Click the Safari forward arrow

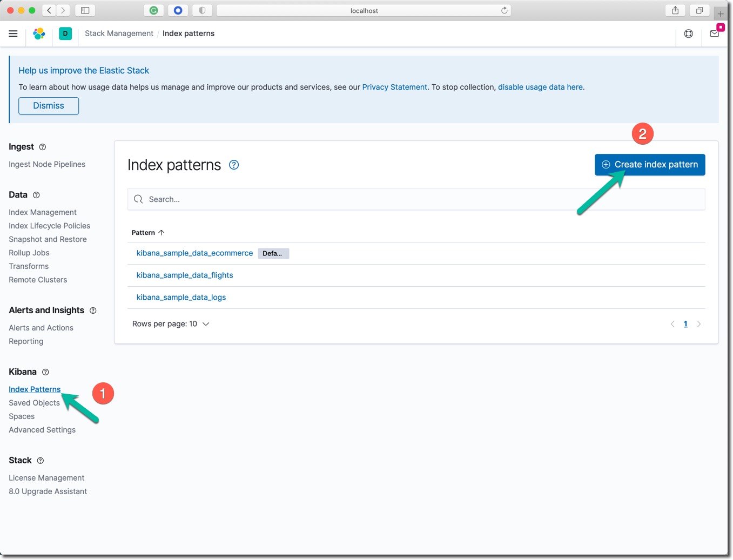coord(63,10)
